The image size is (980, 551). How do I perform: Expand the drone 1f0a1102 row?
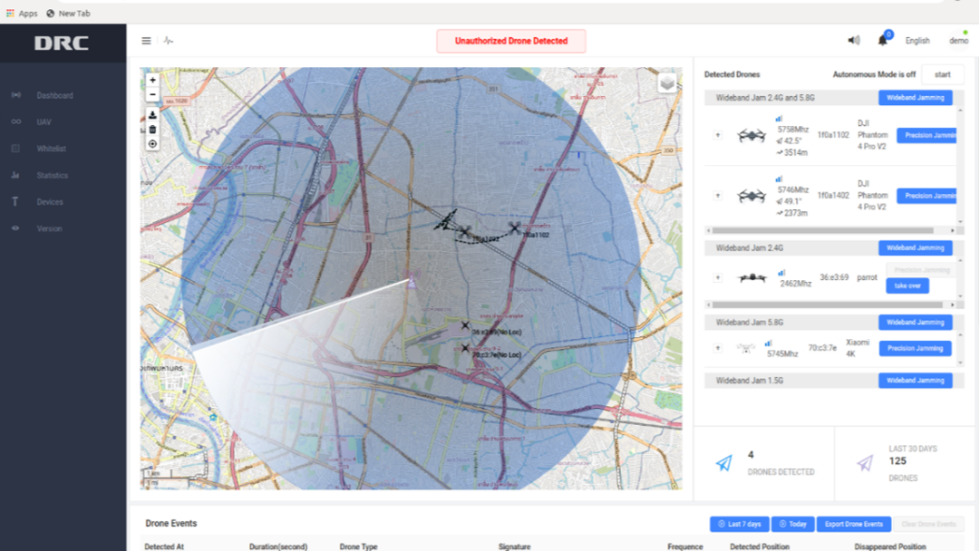click(718, 135)
